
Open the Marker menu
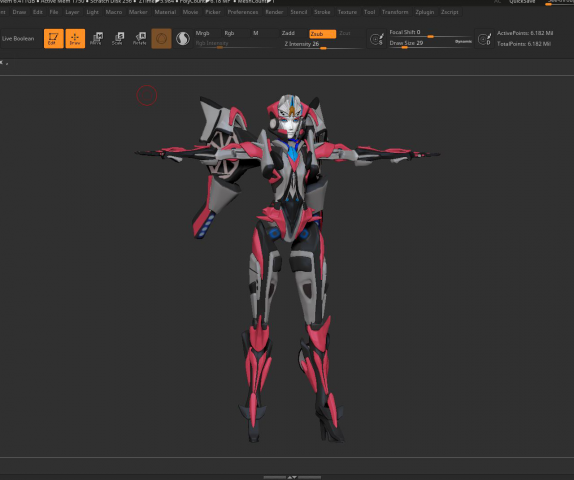(138, 12)
